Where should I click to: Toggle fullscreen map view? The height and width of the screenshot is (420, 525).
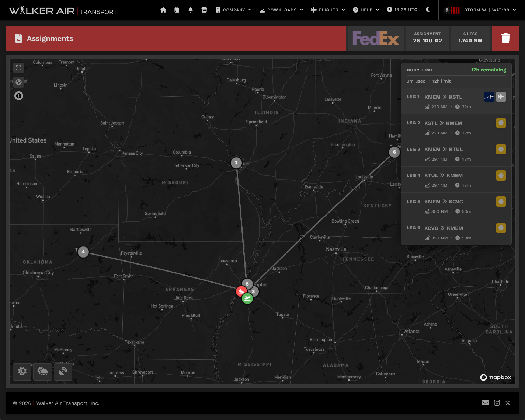tap(19, 68)
